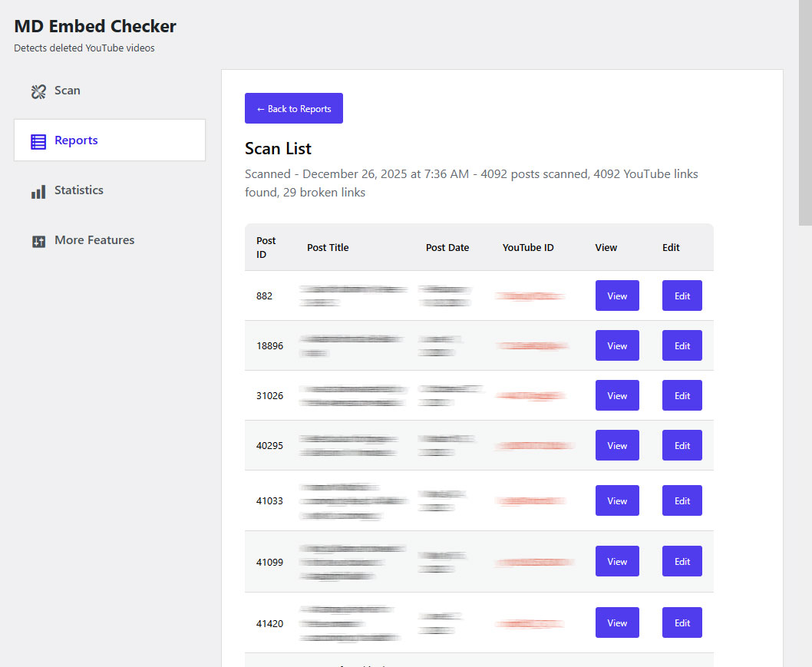Edit post 41099
The height and width of the screenshot is (667, 812).
pyautogui.click(x=682, y=561)
